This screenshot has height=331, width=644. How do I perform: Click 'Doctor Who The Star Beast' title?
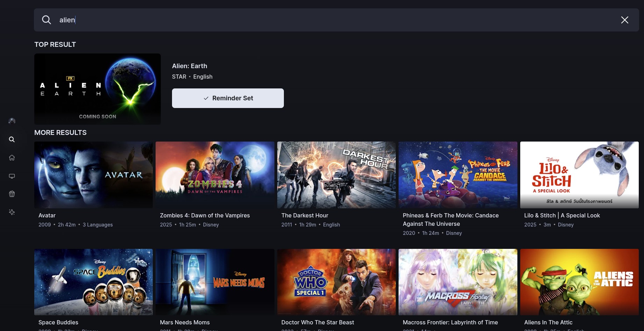pyautogui.click(x=318, y=323)
